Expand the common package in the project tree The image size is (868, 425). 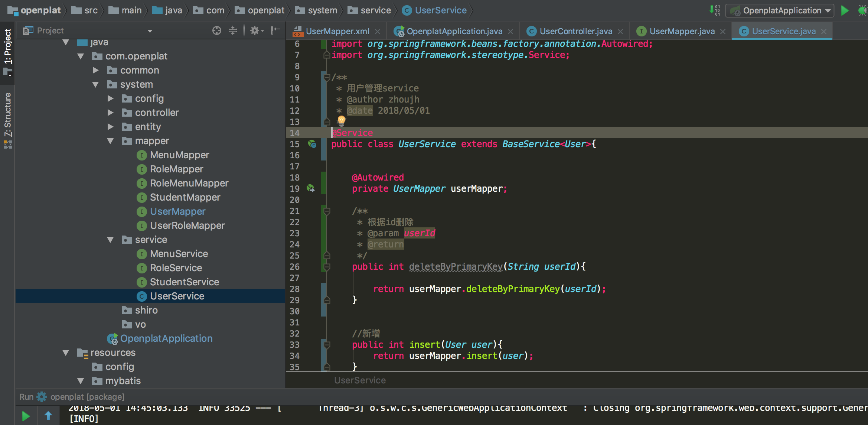[95, 70]
